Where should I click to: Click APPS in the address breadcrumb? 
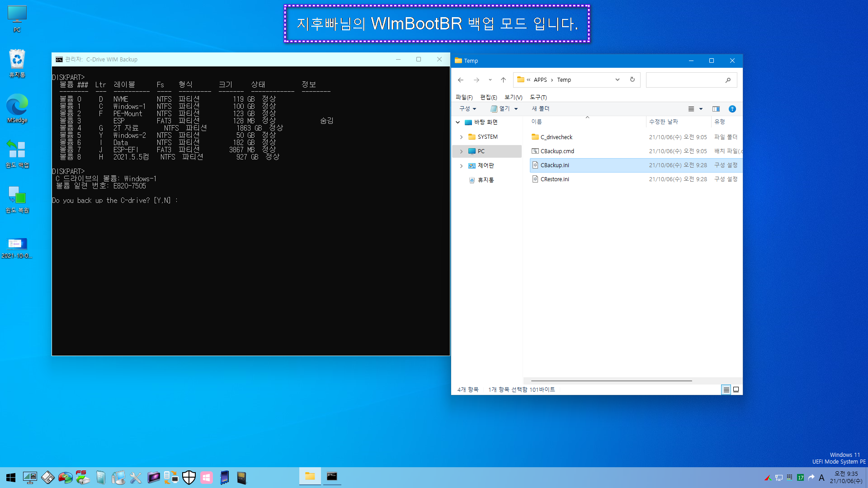(x=540, y=80)
